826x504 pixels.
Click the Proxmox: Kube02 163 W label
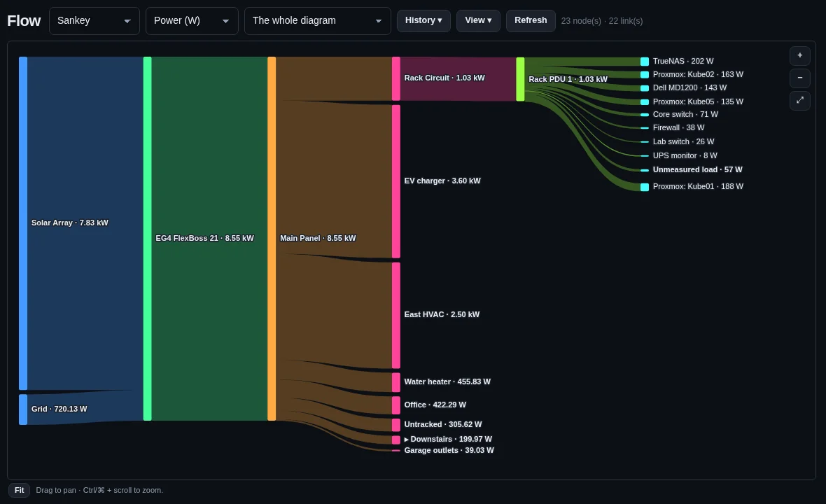point(698,74)
